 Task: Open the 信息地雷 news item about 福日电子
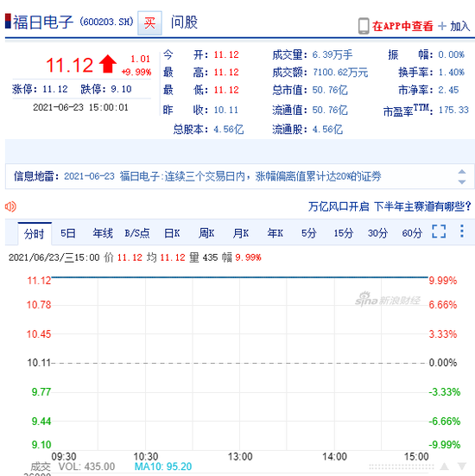pyautogui.click(x=223, y=176)
